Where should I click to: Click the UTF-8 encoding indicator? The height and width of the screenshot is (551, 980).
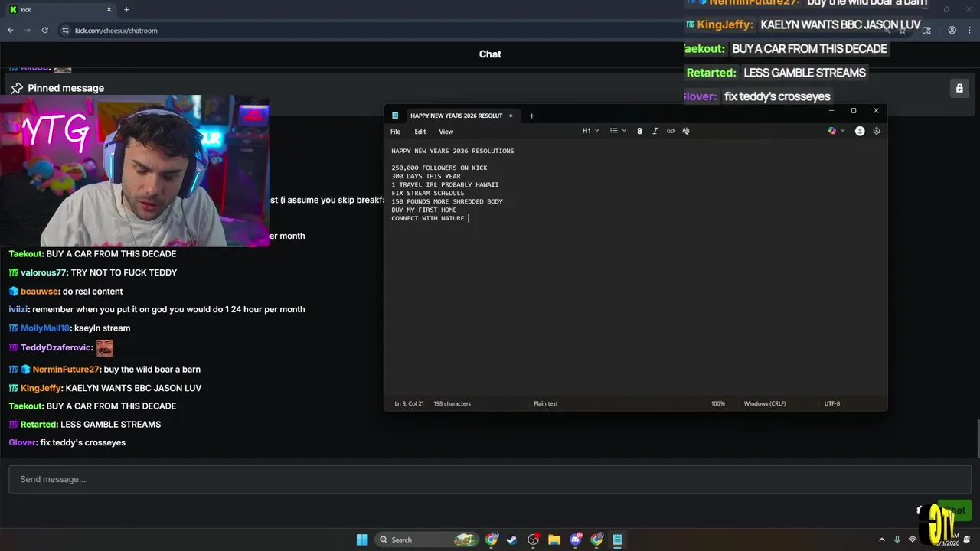point(832,403)
